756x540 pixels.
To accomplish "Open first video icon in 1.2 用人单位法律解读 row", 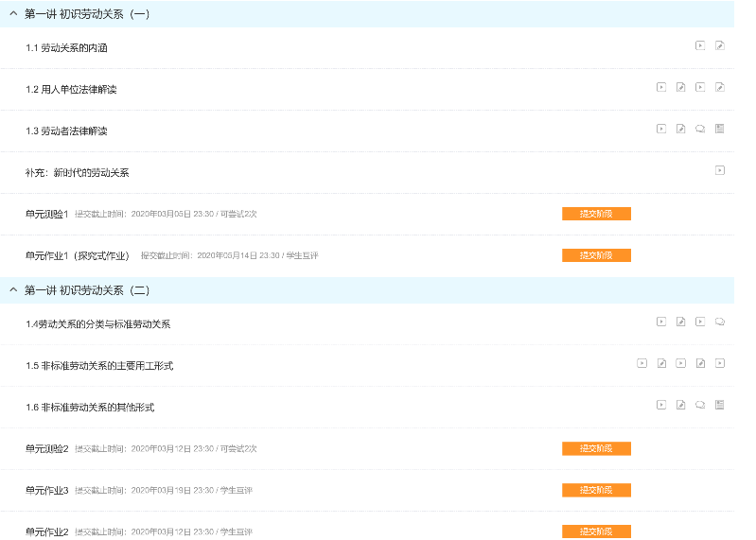I will [661, 87].
